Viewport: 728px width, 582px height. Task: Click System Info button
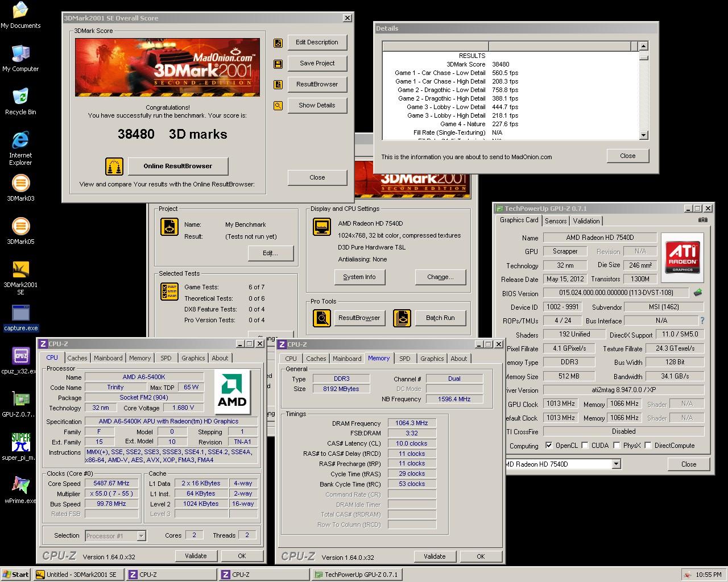click(x=359, y=277)
